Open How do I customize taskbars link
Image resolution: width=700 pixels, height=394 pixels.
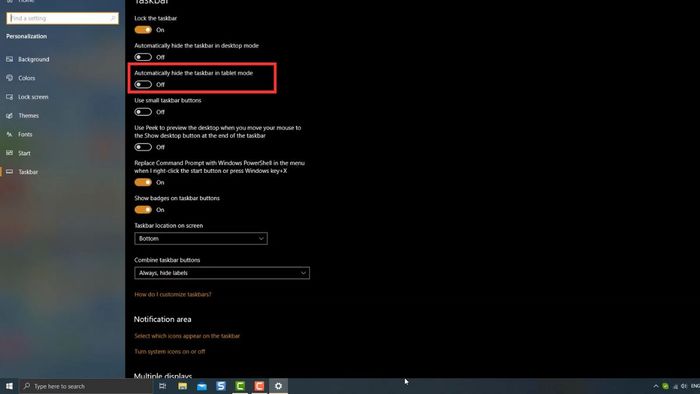[x=173, y=294]
